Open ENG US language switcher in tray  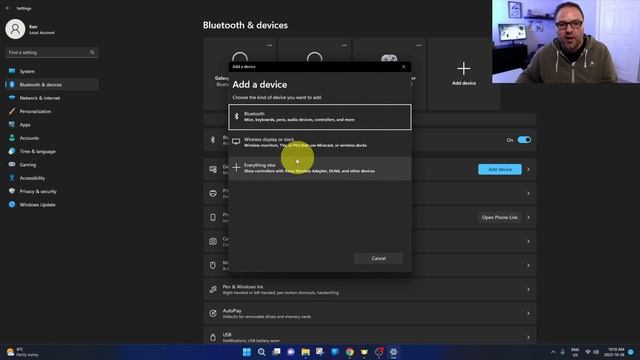(575, 352)
